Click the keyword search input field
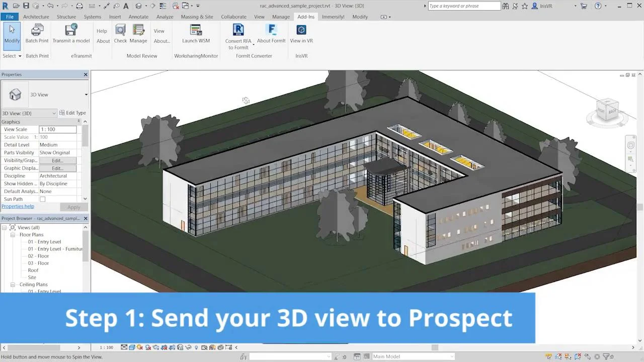 point(464,6)
